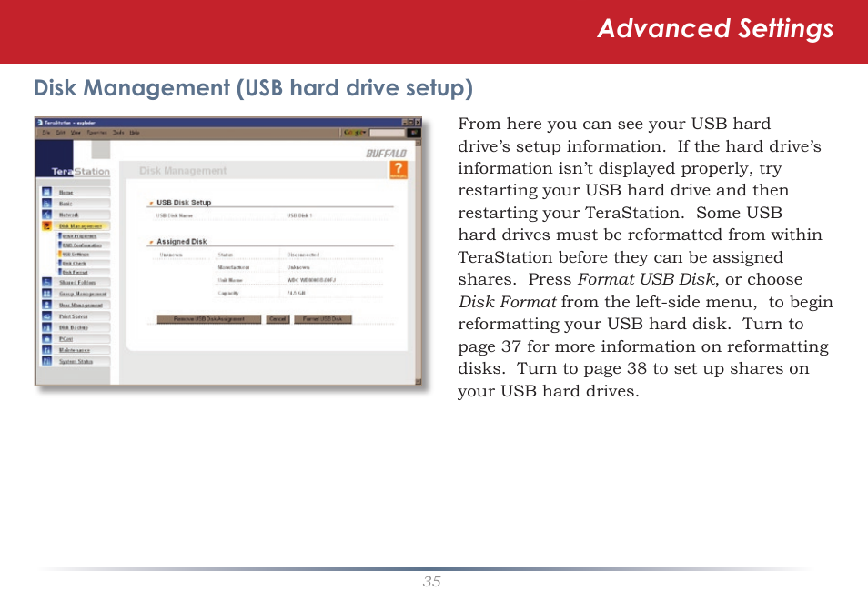Screen dimensions: 868x601
Task: Open the orange question mark help icon
Action: (398, 169)
